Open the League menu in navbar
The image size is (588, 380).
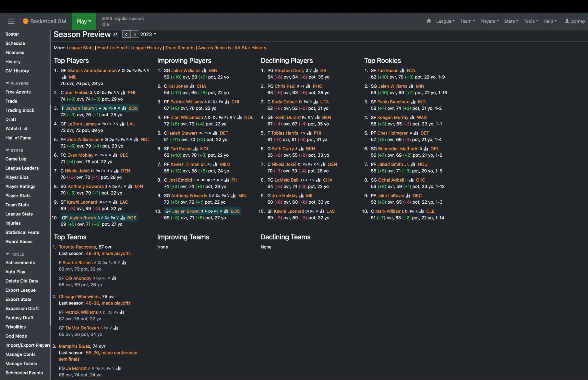point(445,21)
